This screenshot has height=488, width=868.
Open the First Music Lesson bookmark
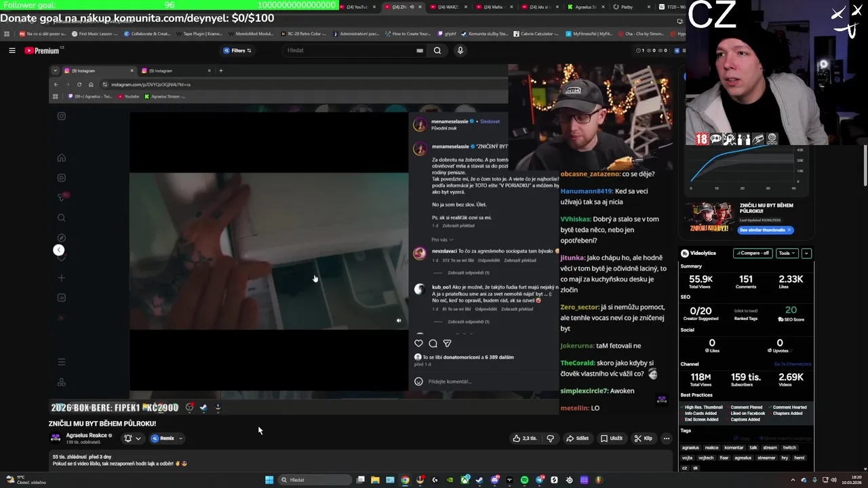tap(95, 33)
